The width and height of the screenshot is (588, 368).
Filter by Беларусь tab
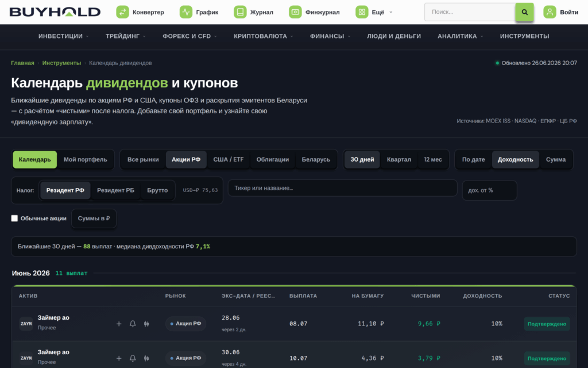316,160
